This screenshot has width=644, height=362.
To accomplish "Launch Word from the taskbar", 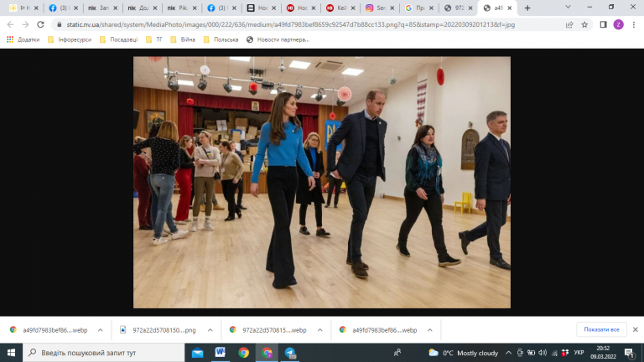I will point(221,353).
